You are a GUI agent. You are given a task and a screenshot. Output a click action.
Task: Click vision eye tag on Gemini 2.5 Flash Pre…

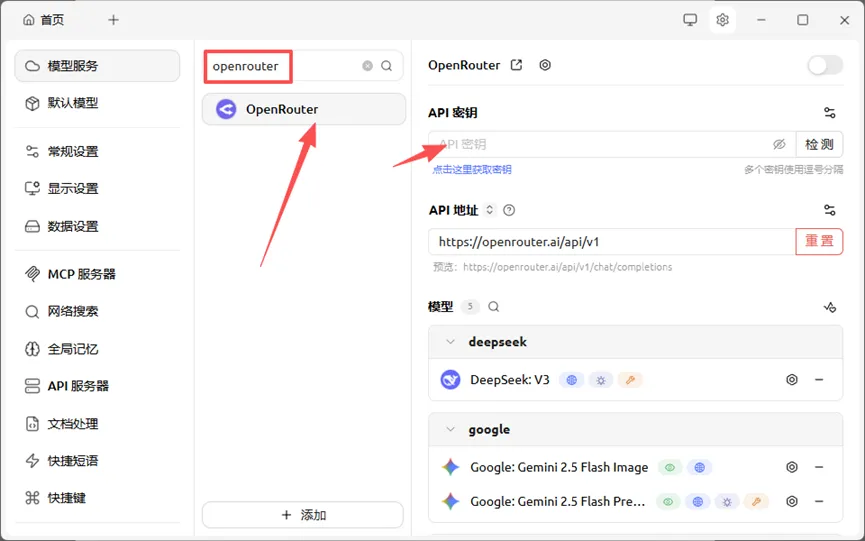(x=668, y=502)
